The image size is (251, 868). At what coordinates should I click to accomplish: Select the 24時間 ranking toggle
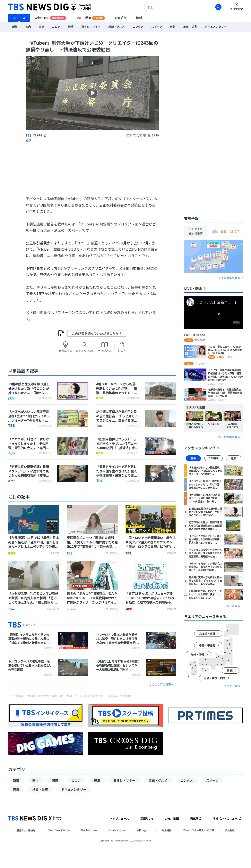click(x=213, y=458)
